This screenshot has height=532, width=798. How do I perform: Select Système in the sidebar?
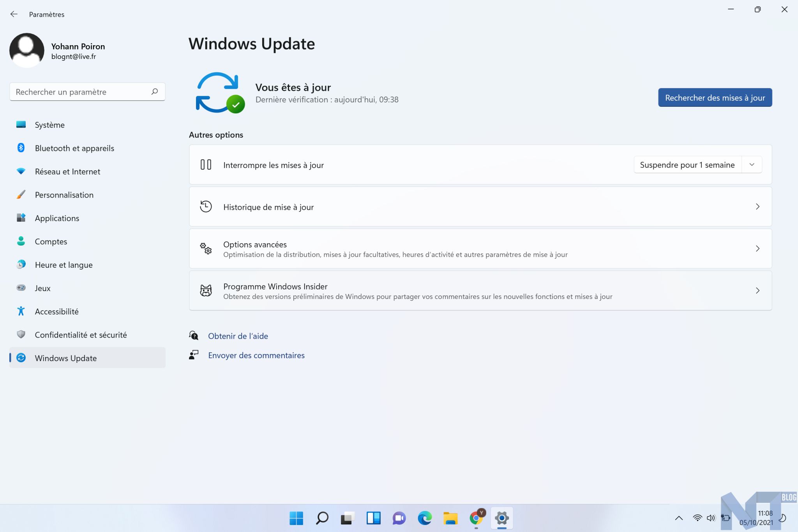pos(50,125)
